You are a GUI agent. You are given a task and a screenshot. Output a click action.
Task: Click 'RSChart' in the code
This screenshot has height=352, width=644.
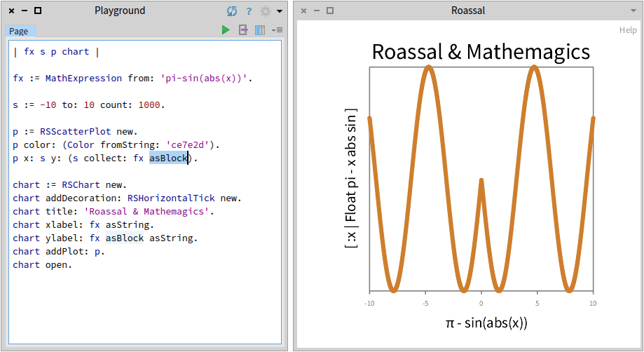click(x=81, y=185)
